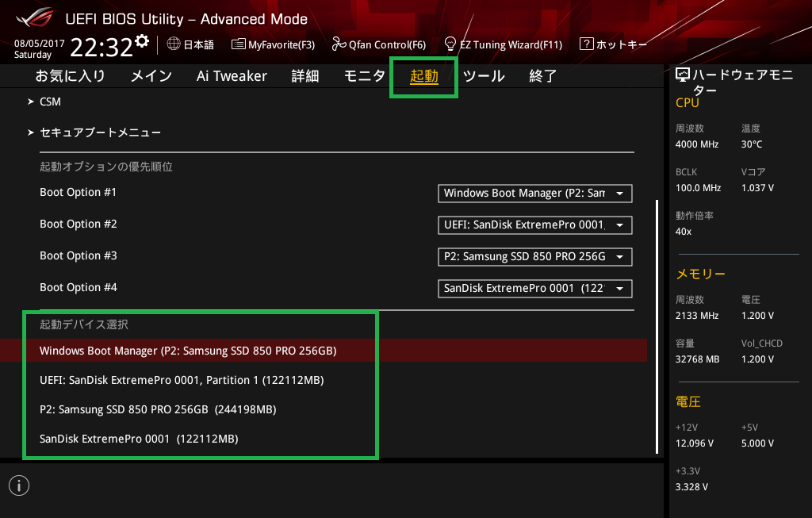
Task: Click the 起動オプションの優先順位 heading
Action: 106,167
